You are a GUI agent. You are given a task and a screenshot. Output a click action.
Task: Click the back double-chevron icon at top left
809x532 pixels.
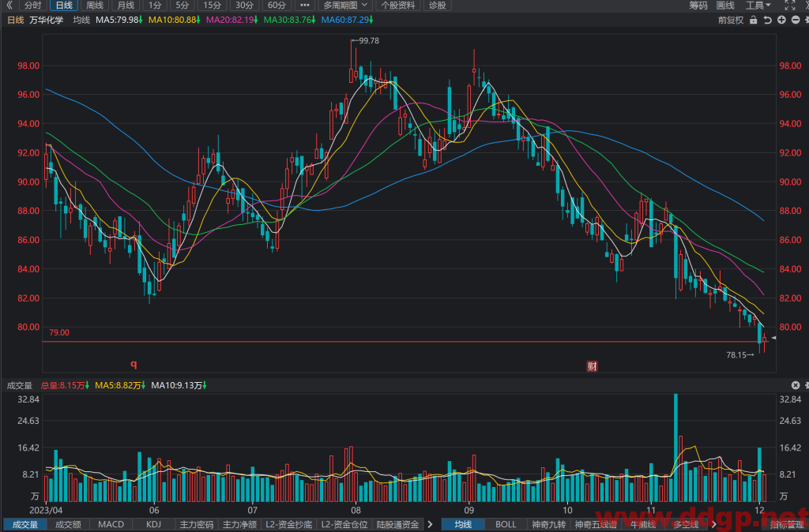9,6
